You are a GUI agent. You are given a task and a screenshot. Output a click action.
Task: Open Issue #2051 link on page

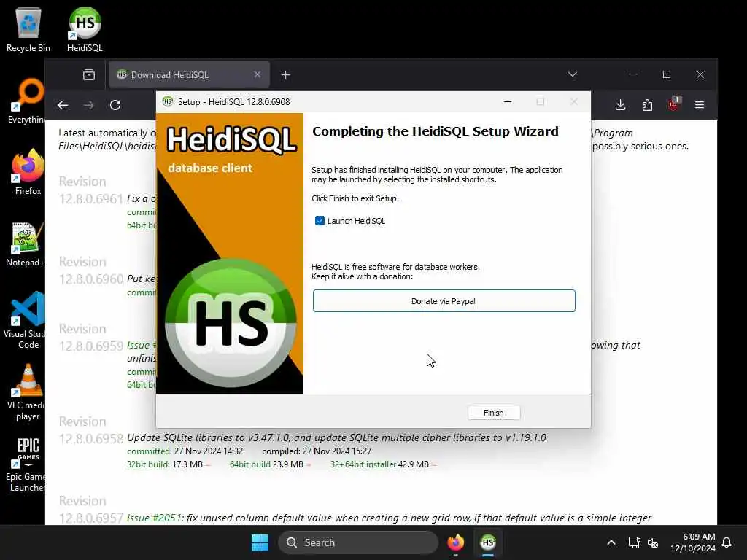153,518
